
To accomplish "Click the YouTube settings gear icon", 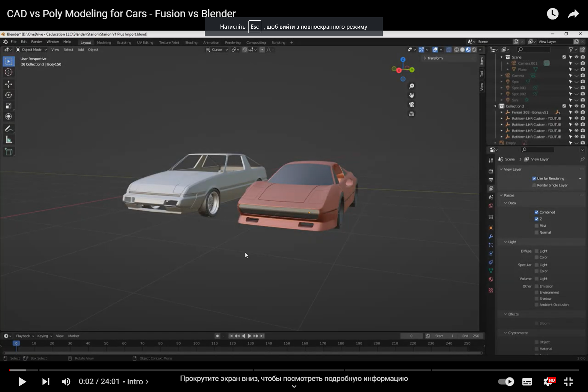I will point(549,381).
